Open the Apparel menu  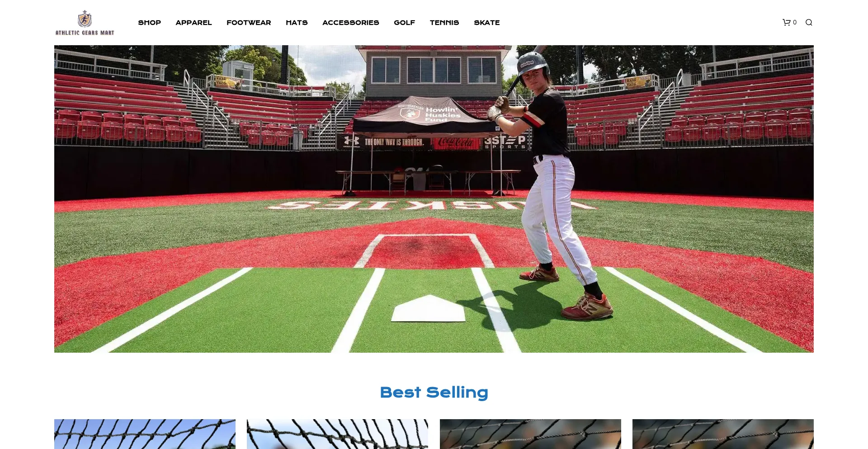tap(193, 23)
